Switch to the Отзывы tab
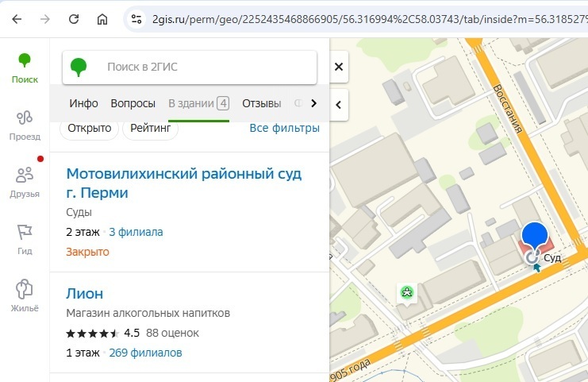The image size is (588, 382). 261,103
